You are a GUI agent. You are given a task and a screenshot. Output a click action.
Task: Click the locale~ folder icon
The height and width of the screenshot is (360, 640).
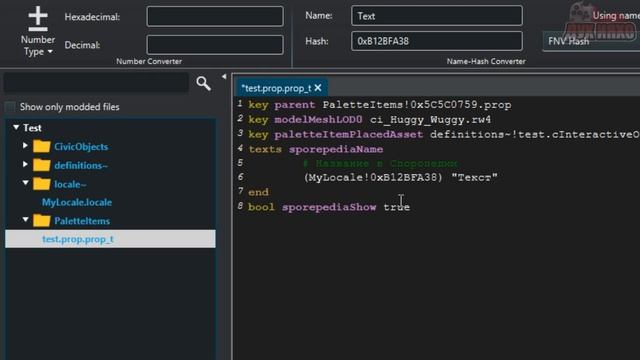41,184
